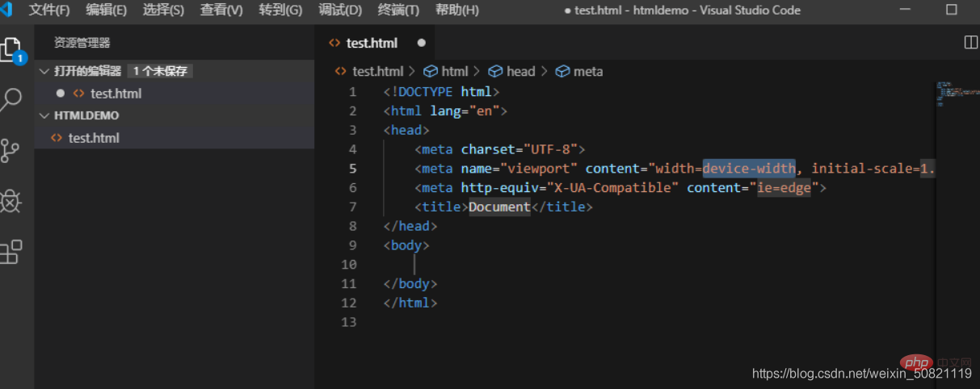Click the closing </head> tag
The image size is (980, 389).
pos(410,227)
